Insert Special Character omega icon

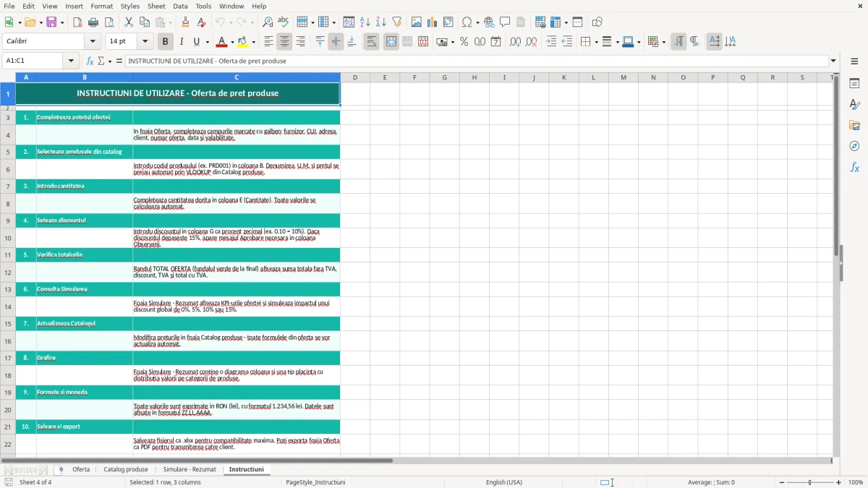[x=467, y=22]
